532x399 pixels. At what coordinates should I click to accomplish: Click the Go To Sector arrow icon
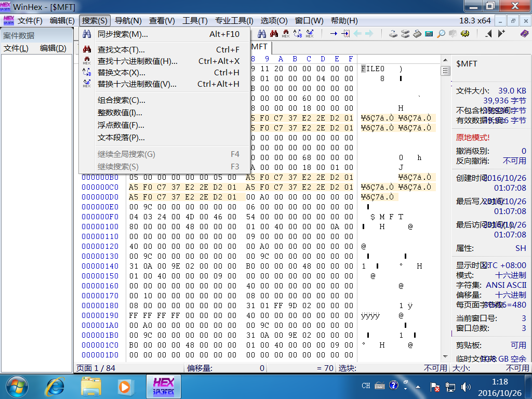tap(345, 33)
